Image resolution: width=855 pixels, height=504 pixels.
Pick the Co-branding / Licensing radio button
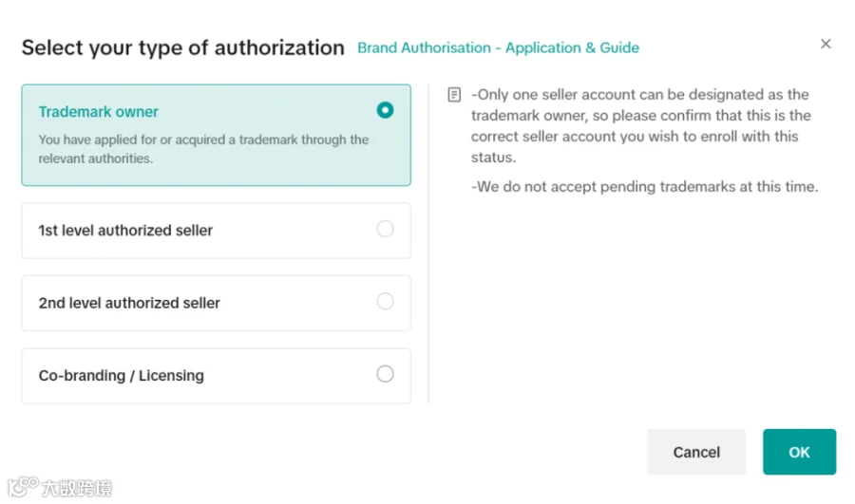pyautogui.click(x=385, y=374)
